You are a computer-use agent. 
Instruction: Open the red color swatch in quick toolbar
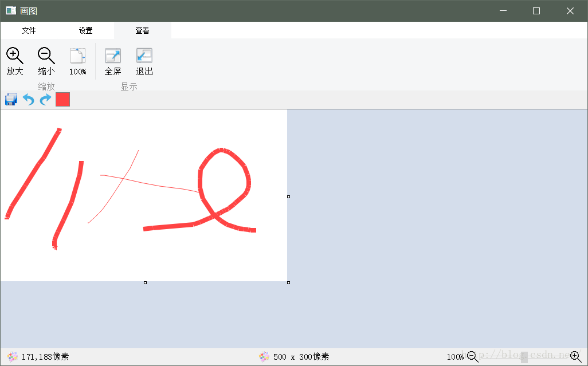click(62, 100)
